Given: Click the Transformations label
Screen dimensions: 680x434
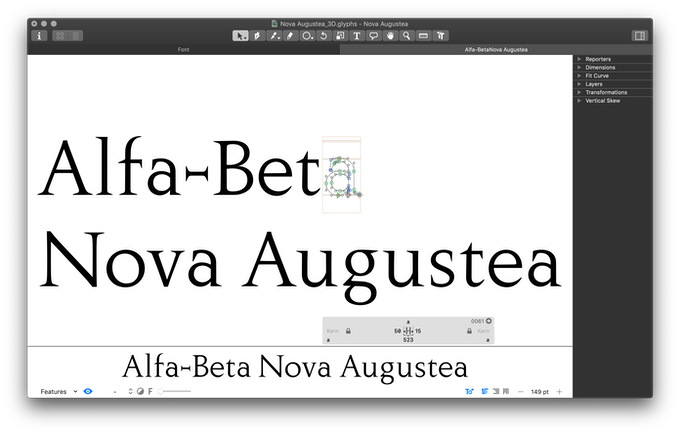Looking at the screenshot, I should click(606, 92).
